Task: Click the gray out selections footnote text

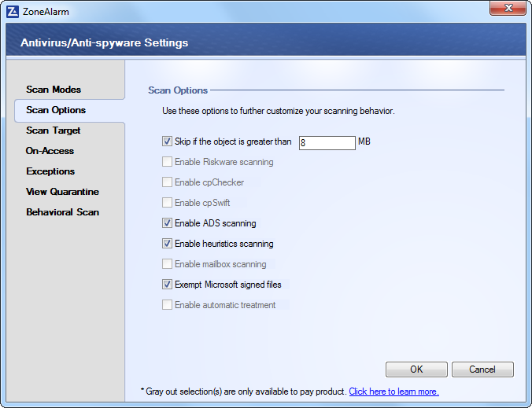Action: pos(244,391)
